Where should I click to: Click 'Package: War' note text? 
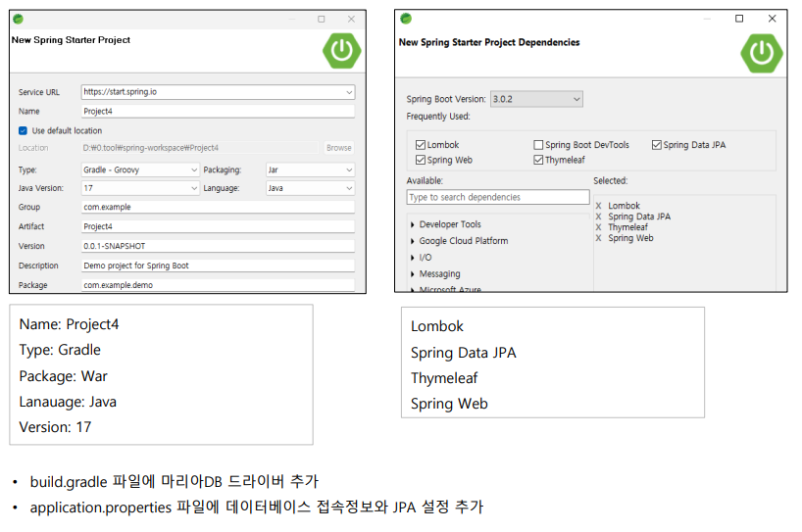64,376
